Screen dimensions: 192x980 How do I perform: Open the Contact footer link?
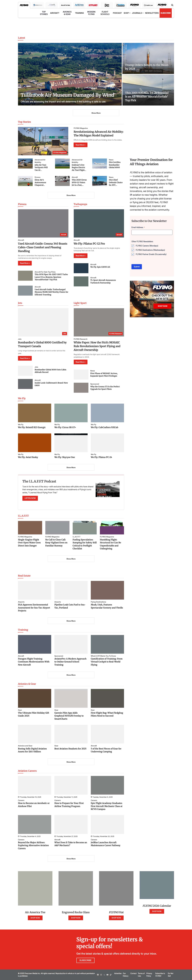pos(133,973)
